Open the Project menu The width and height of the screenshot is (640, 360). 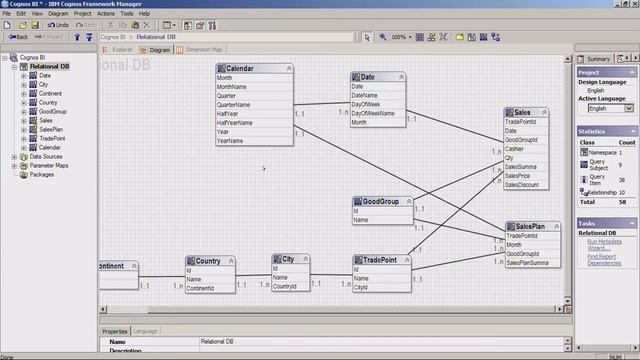pos(82,13)
